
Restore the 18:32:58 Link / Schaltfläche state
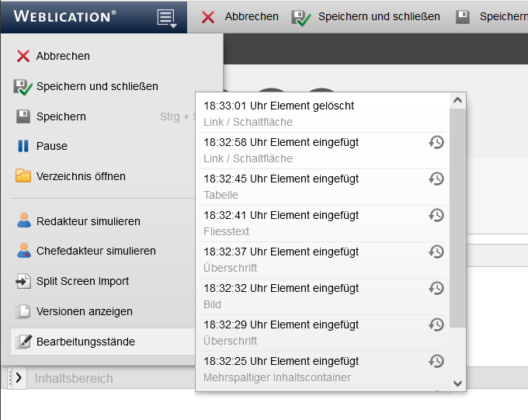(436, 142)
